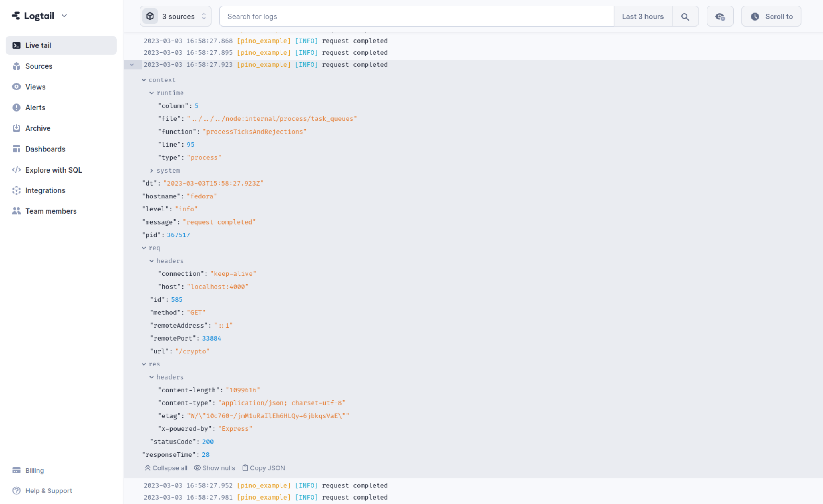Open Explore with SQL panel

54,169
